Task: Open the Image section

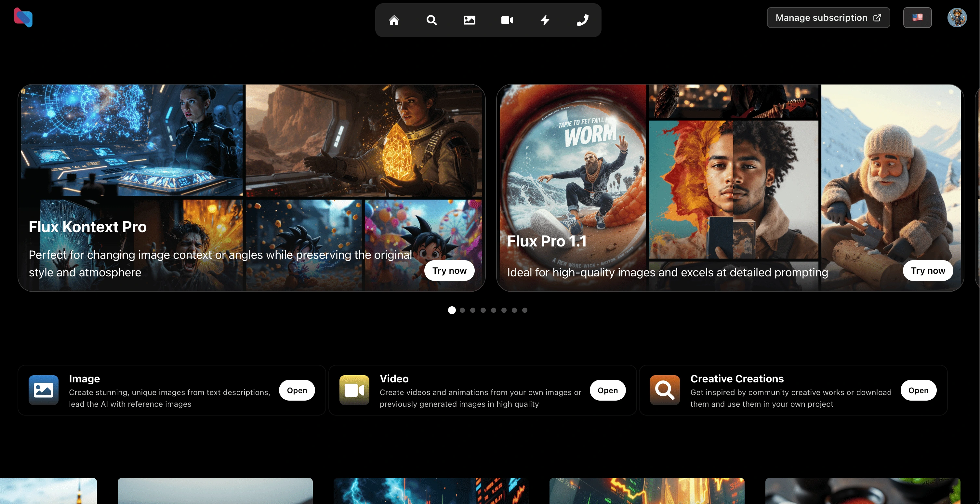Action: 297,390
